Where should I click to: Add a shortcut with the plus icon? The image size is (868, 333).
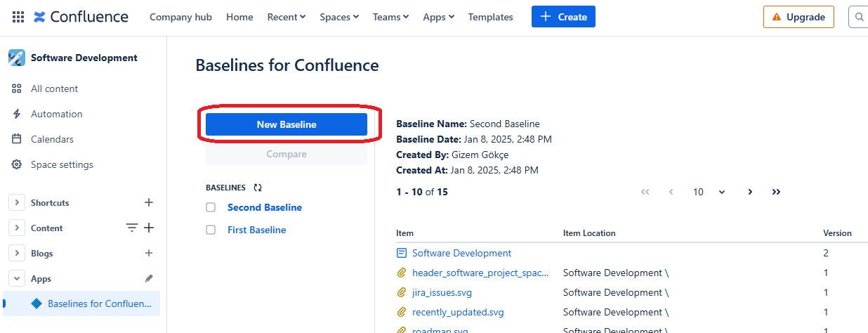pos(149,202)
